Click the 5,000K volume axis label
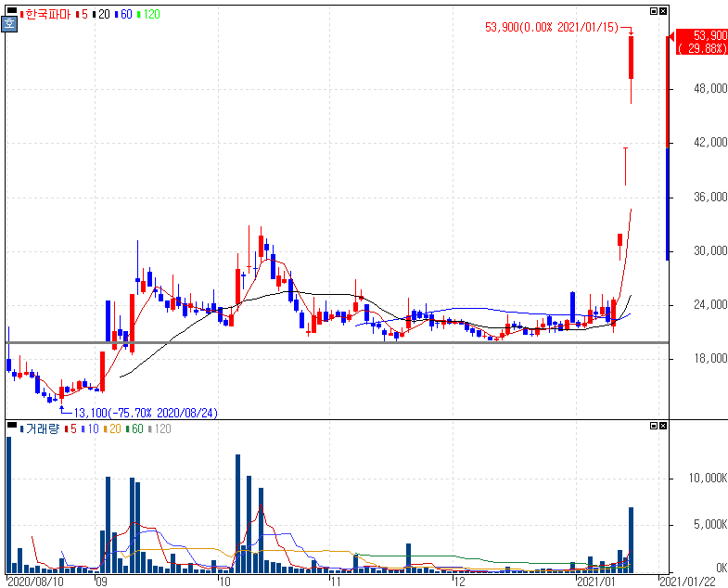 point(709,524)
